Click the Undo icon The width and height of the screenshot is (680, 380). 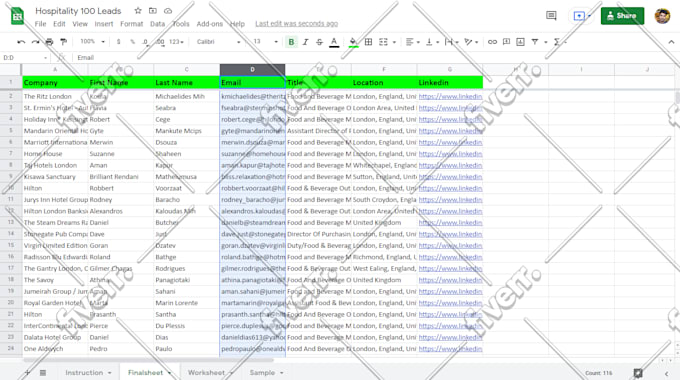[x=21, y=42]
